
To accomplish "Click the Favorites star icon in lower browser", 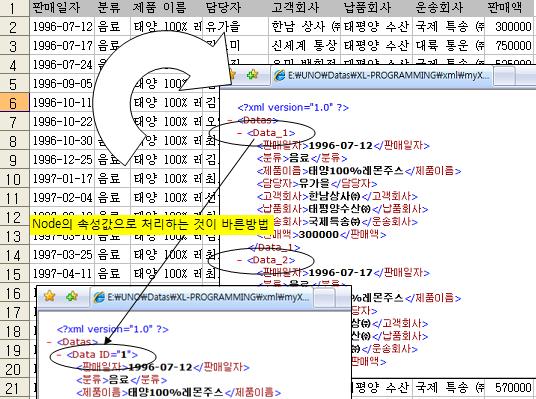I will [50, 296].
